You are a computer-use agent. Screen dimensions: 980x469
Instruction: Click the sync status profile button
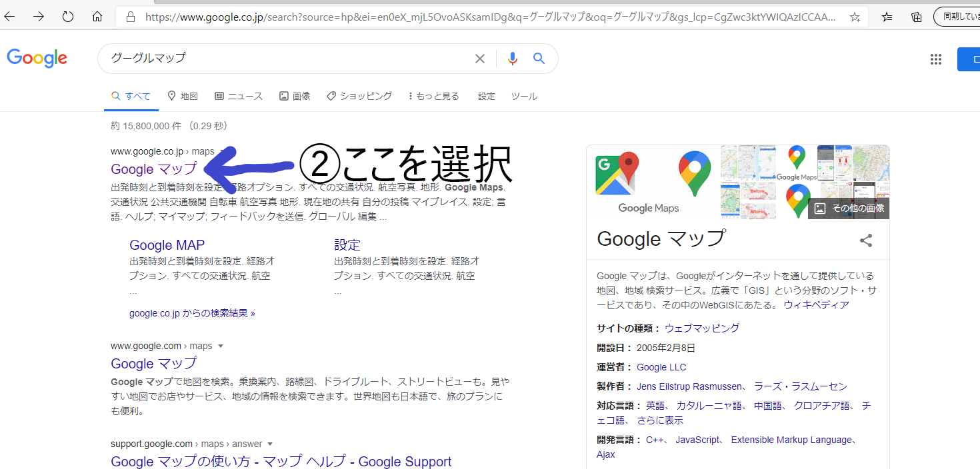[957, 17]
